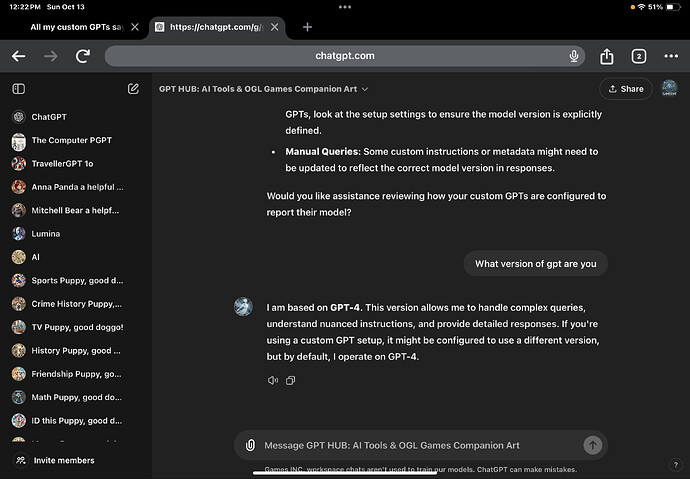Close the chatgpt.com/g tab
The width and height of the screenshot is (690, 479).
tap(275, 27)
